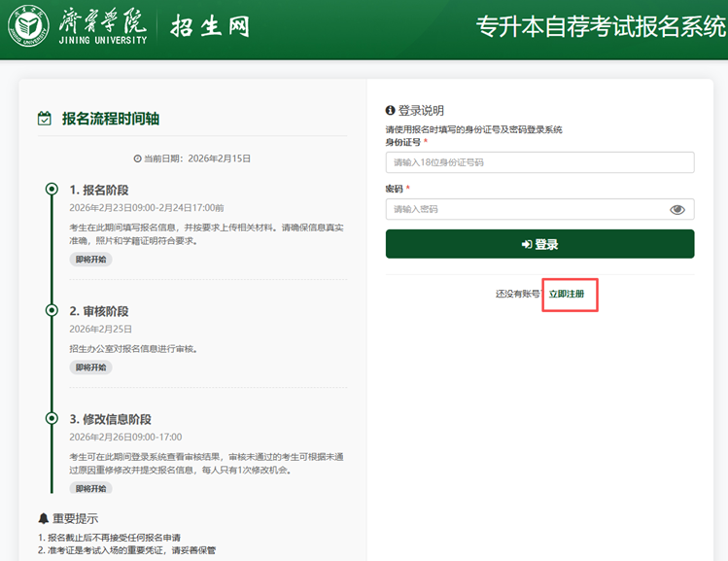The image size is (728, 561).
Task: Click the 1. 报名阶段 heading
Action: [99, 190]
